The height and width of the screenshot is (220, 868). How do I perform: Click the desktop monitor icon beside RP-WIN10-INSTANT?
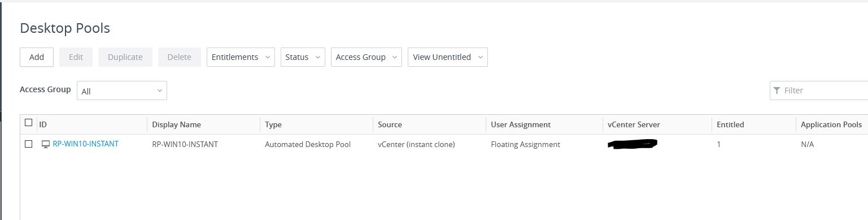tap(46, 144)
